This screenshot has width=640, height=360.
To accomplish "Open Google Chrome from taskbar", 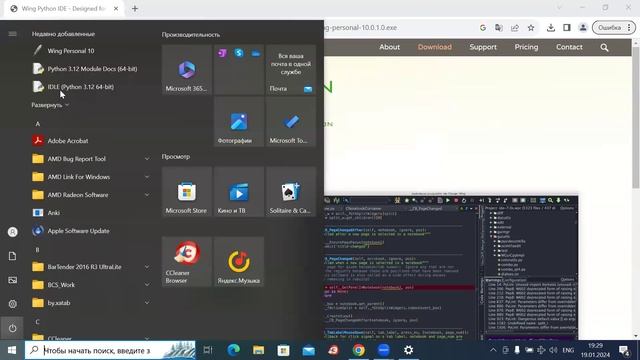I will coord(358,350).
